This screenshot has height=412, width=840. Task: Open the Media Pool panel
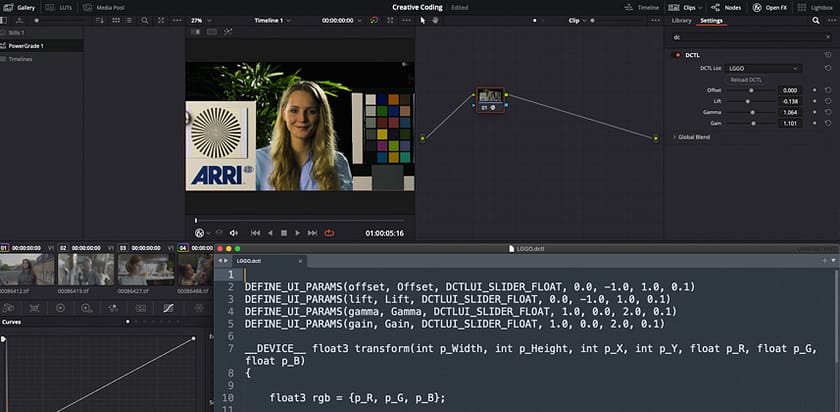104,8
